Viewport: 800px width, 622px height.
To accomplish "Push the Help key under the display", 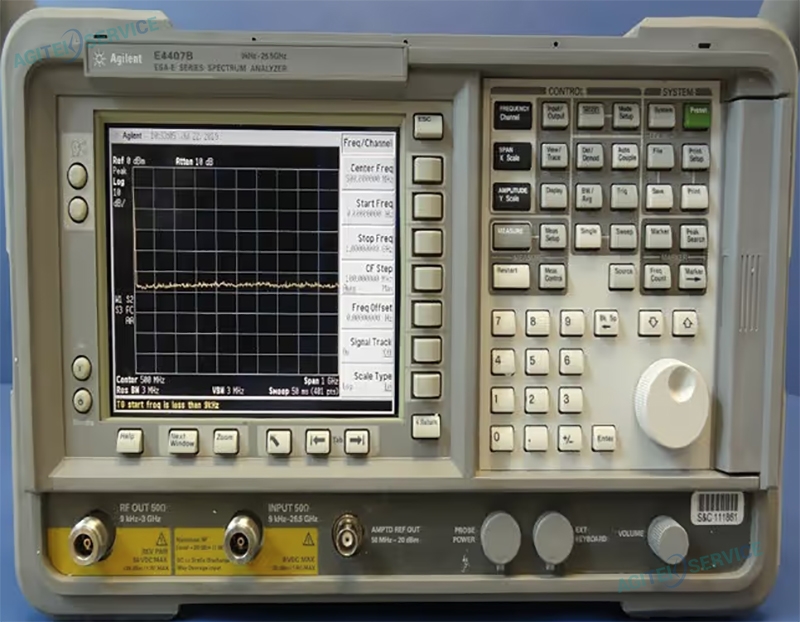I will (130, 440).
